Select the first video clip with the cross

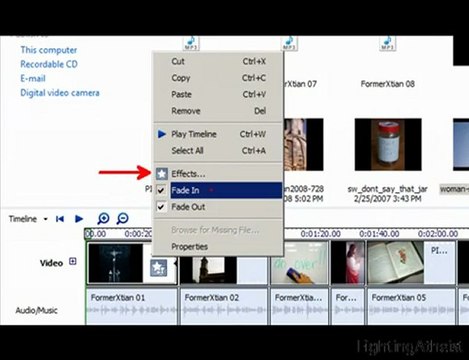click(x=115, y=263)
